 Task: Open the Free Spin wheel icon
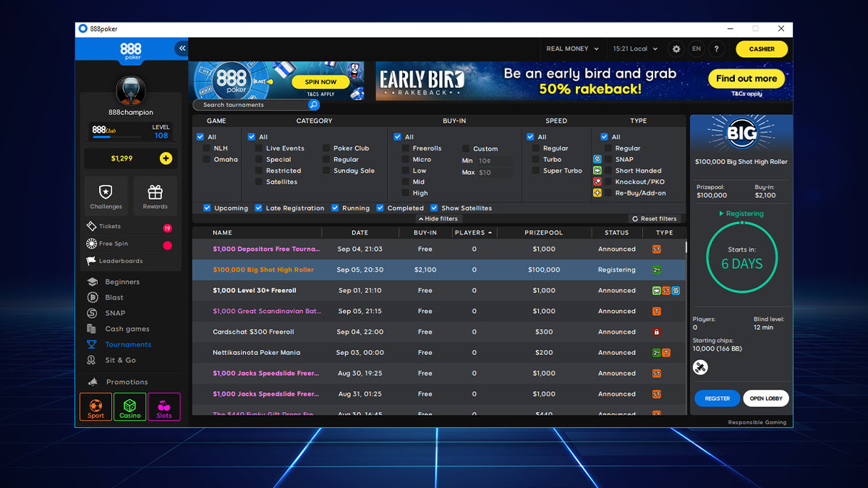coord(93,245)
